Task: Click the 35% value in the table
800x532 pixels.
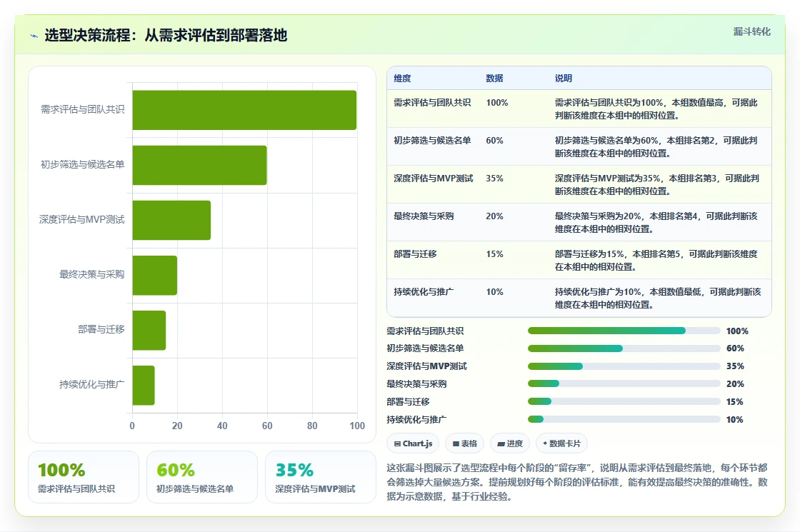Action: [494, 178]
